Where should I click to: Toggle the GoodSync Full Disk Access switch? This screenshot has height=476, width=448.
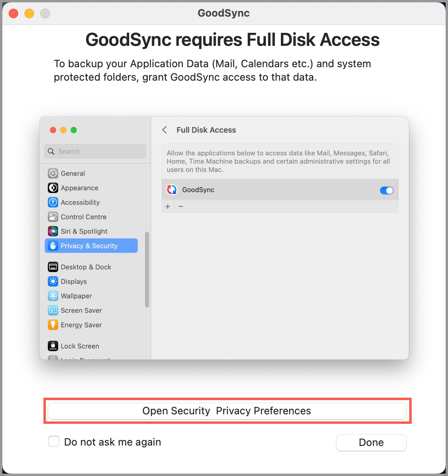(x=387, y=191)
